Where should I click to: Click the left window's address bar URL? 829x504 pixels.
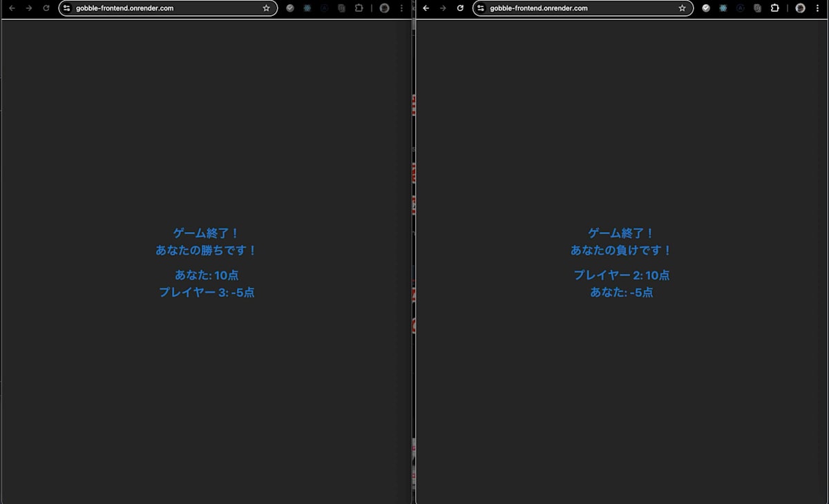(x=125, y=8)
